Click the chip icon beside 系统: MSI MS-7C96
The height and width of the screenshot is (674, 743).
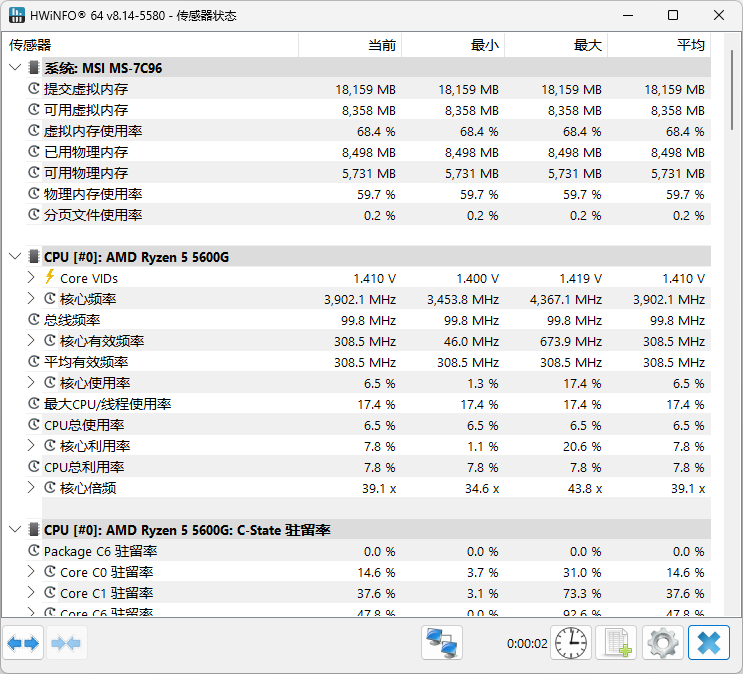[x=34, y=68]
